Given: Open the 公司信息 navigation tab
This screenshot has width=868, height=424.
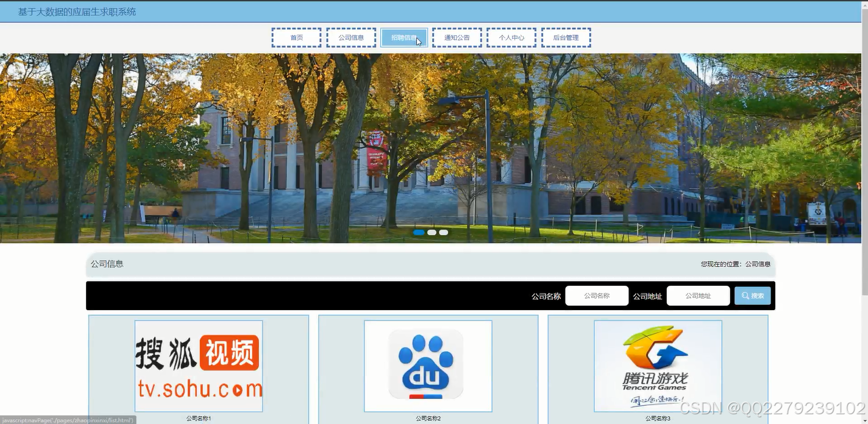Looking at the screenshot, I should pos(351,38).
